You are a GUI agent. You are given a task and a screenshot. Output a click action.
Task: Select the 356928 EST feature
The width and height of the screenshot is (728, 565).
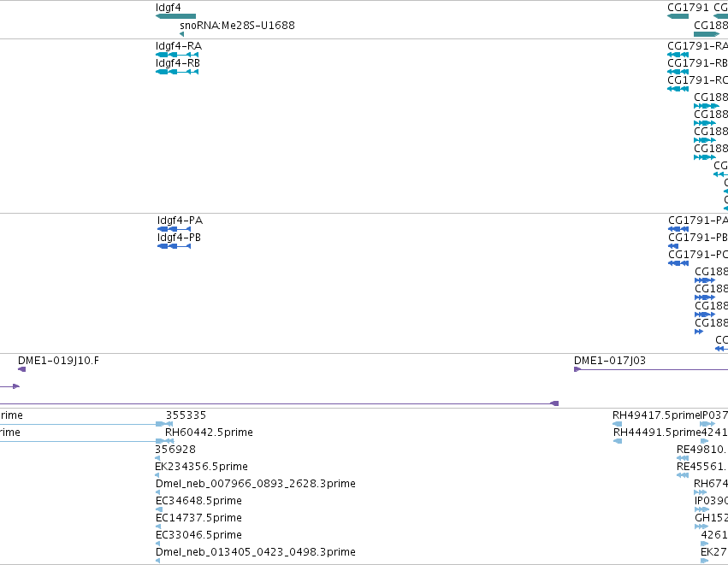(175, 450)
